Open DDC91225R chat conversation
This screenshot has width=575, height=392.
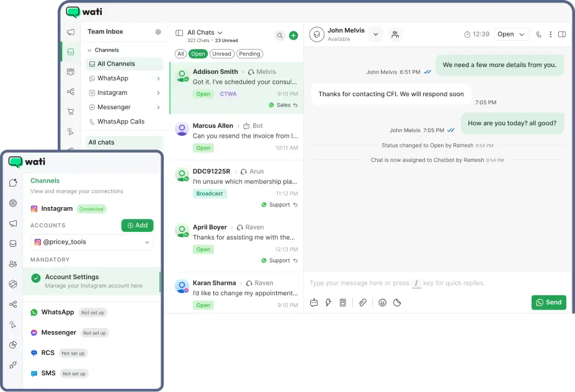[236, 188]
